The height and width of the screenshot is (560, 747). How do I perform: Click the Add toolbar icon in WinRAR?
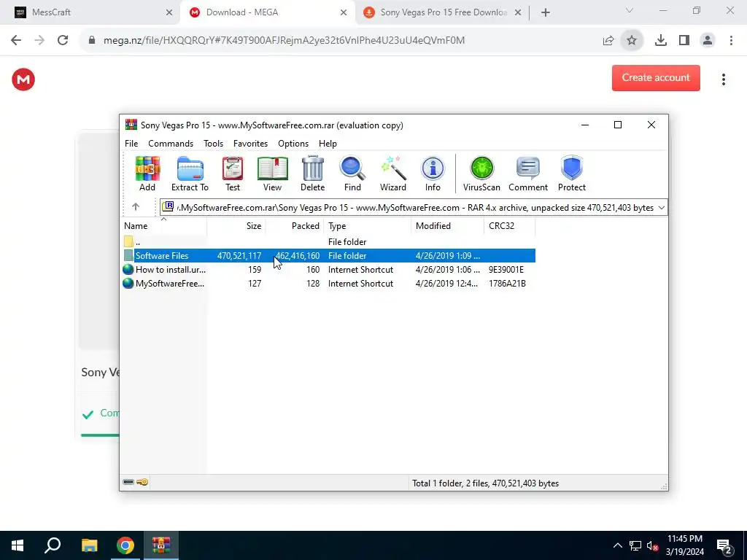147,174
